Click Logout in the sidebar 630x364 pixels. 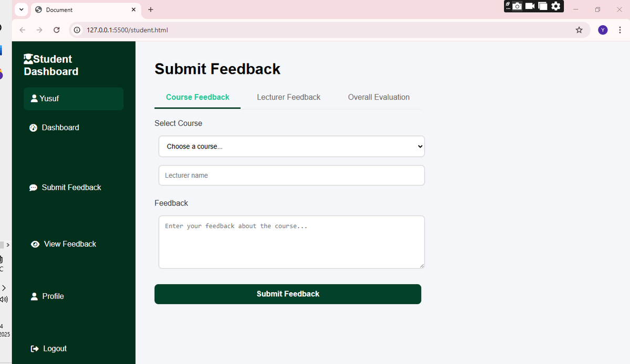[x=54, y=348]
